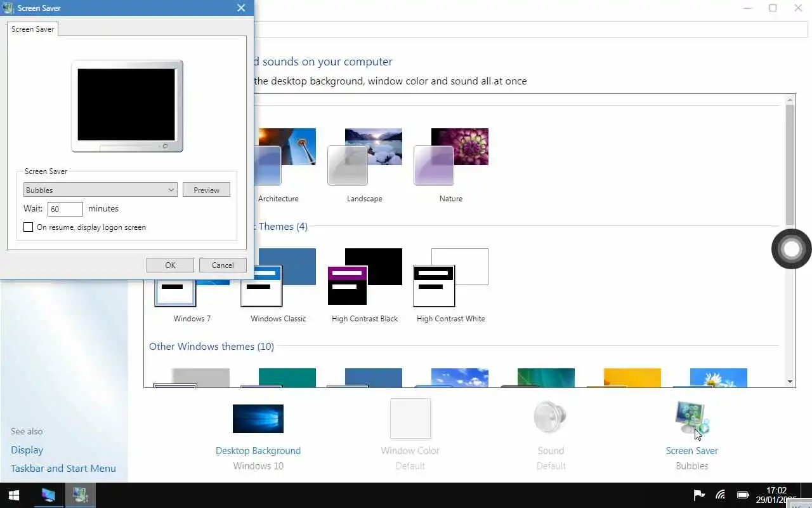The width and height of the screenshot is (812, 508).
Task: Maximize the Personalization window
Action: pyautogui.click(x=773, y=8)
